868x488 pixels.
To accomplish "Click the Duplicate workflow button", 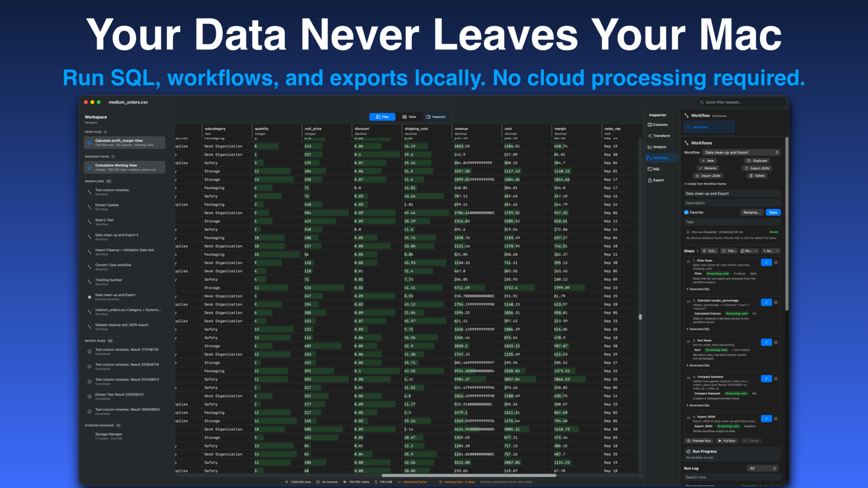I will pos(757,160).
